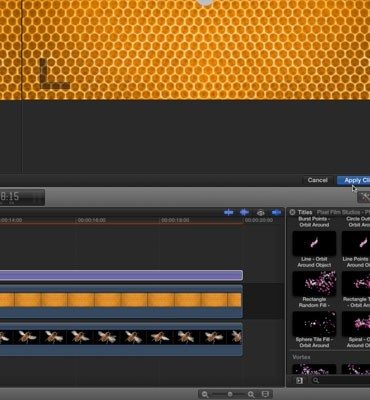Screen dimensions: 370x400
Task: Select the Line - Orbit Around Object title
Action: pos(314,249)
